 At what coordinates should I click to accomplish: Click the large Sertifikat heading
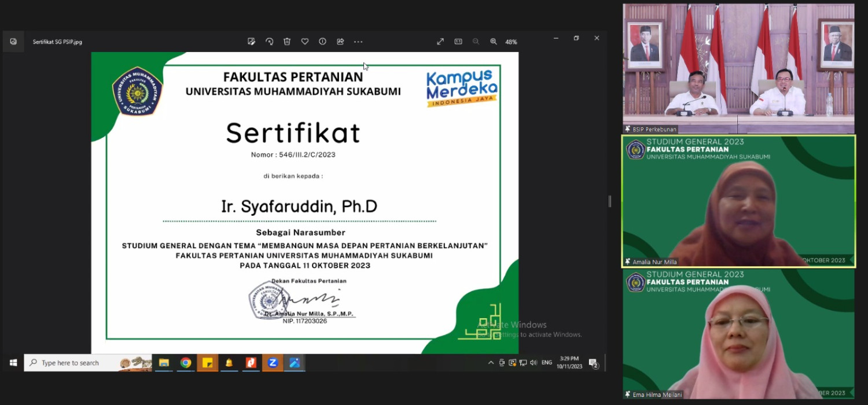[x=293, y=132]
